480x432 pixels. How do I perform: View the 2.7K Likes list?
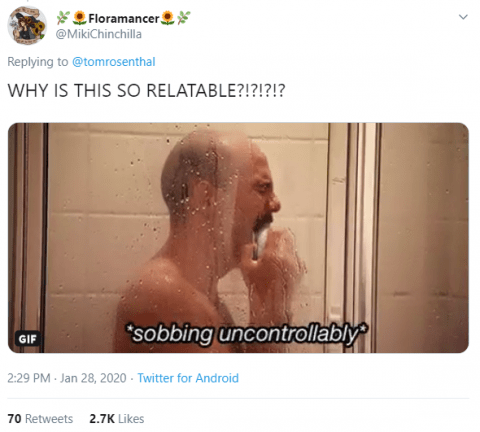[x=117, y=419]
